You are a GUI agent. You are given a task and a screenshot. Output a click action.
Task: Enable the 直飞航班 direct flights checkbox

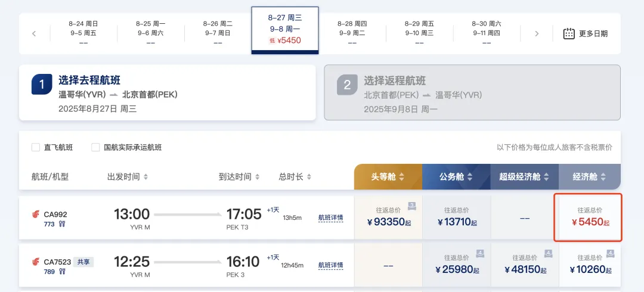pos(36,147)
